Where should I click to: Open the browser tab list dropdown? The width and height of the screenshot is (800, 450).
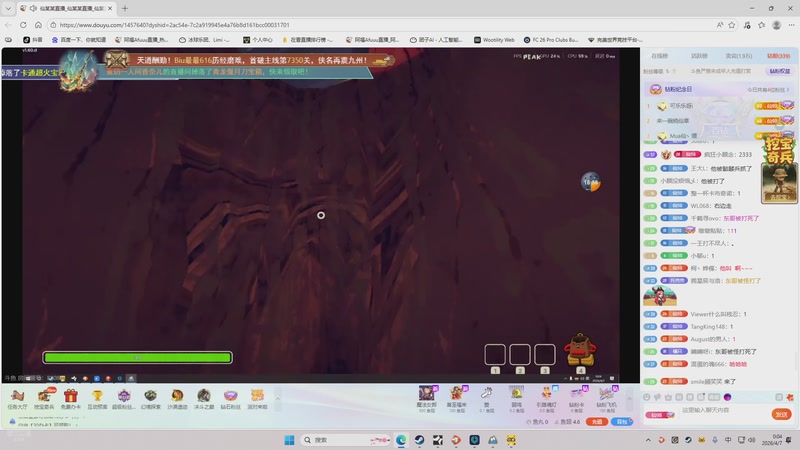click(x=8, y=8)
